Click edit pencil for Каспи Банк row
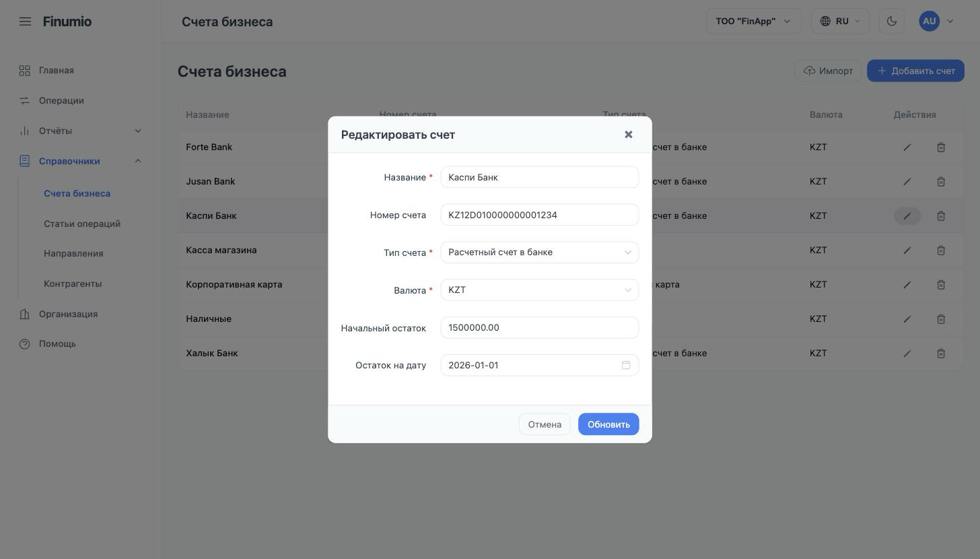This screenshot has height=559, width=980. 907,216
